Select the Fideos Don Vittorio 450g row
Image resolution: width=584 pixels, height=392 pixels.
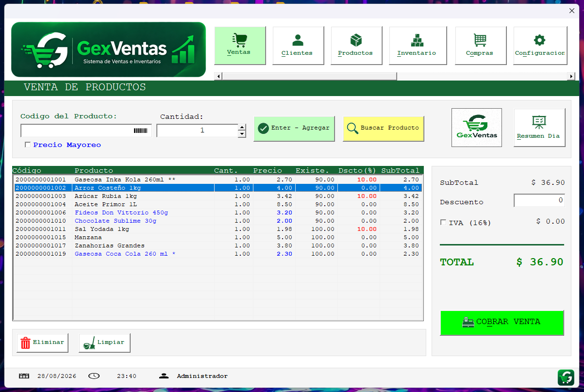[x=217, y=212]
